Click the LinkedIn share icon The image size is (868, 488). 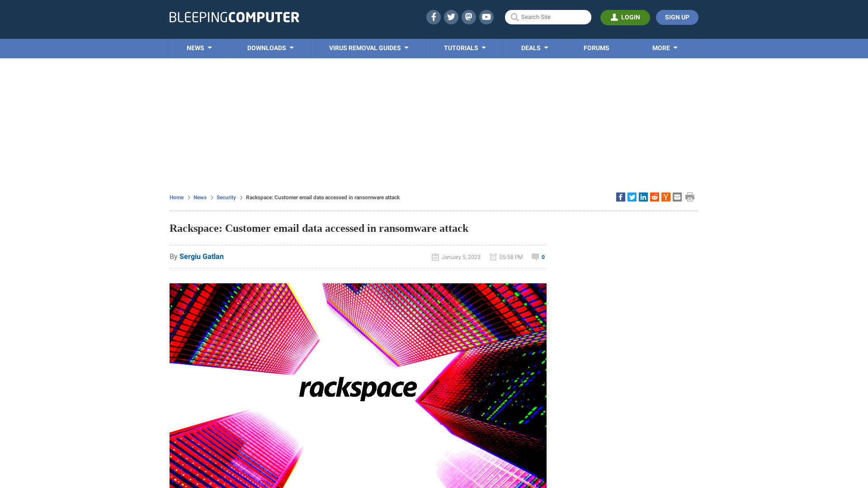643,197
